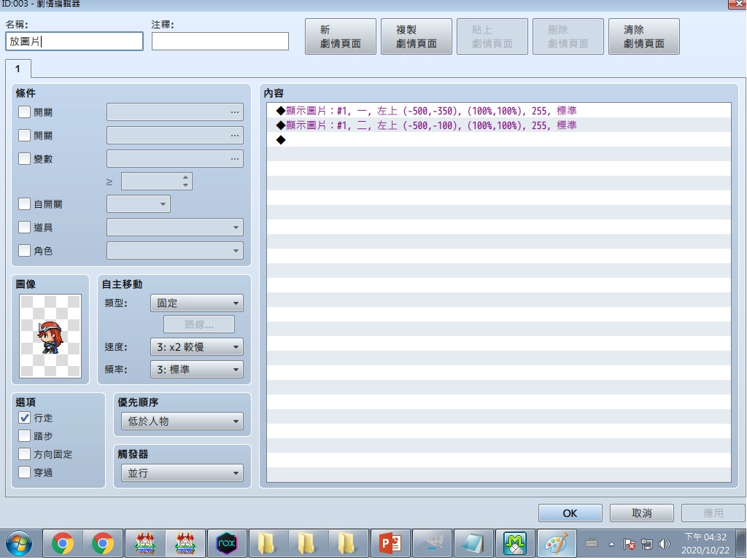Click the empty 注釋 input field
The height and width of the screenshot is (560, 747).
point(220,42)
